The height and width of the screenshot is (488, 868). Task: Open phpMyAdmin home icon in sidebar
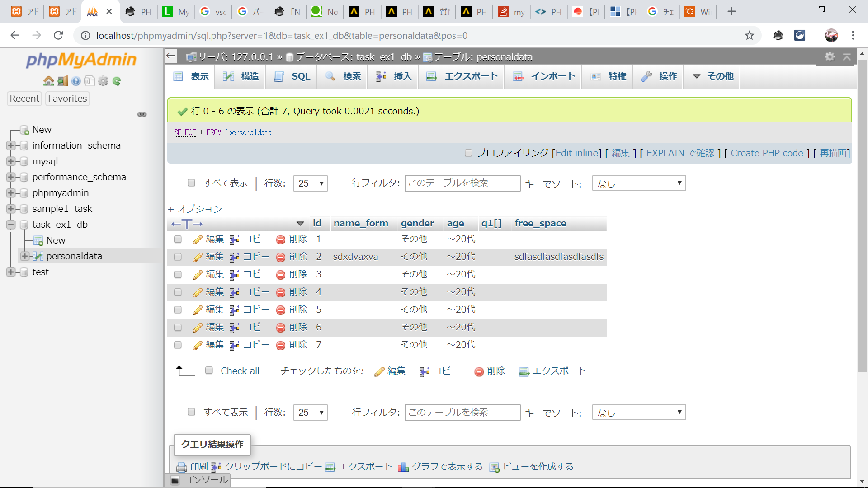(48, 81)
